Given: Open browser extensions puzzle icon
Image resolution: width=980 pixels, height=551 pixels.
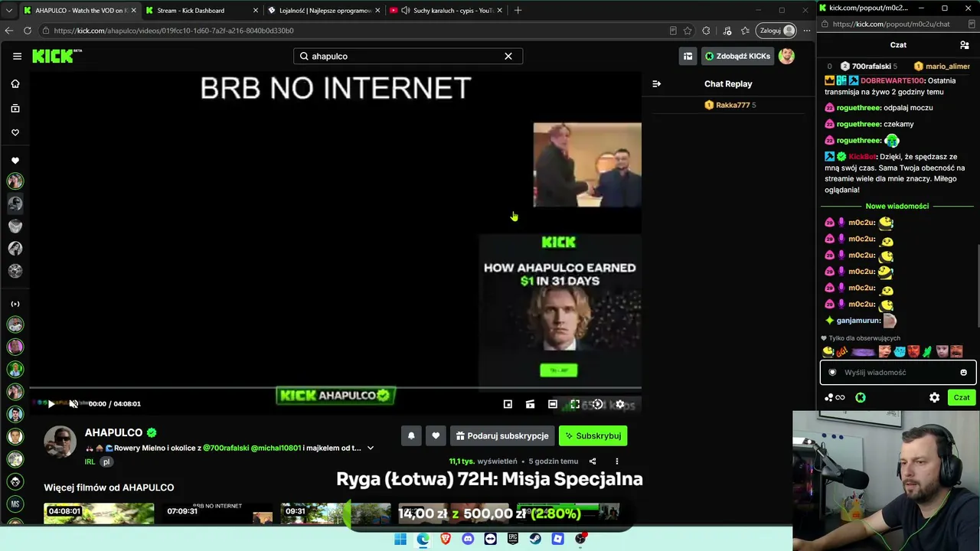Looking at the screenshot, I should click(x=706, y=31).
